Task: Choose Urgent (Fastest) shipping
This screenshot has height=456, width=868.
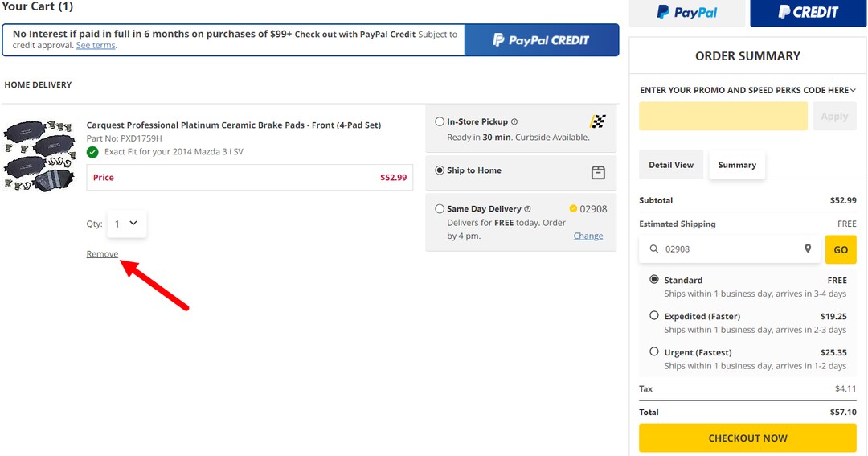Action: (653, 351)
